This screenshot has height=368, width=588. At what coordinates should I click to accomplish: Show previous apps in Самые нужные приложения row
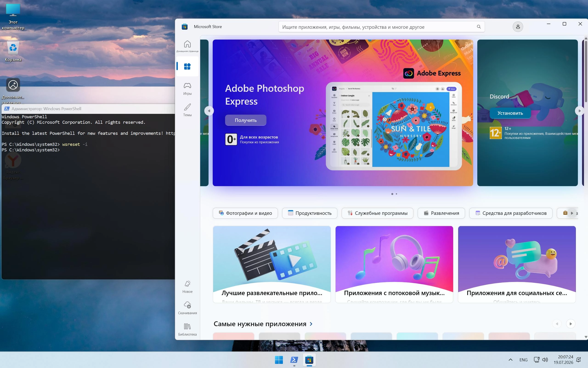pos(557,324)
